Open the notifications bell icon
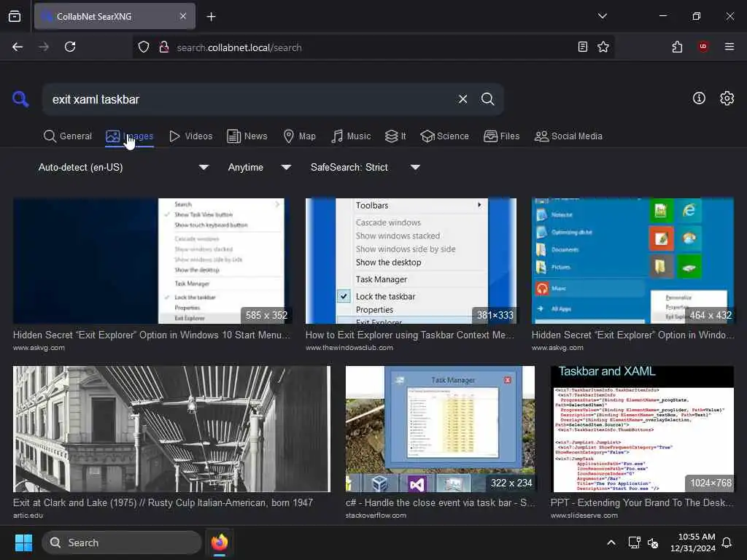This screenshot has height=560, width=747. (727, 542)
